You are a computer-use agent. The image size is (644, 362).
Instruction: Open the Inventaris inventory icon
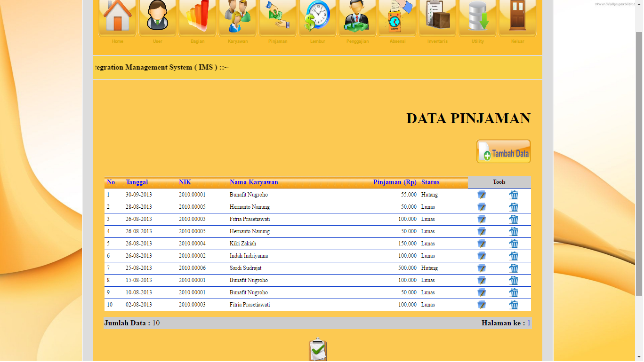pyautogui.click(x=437, y=18)
